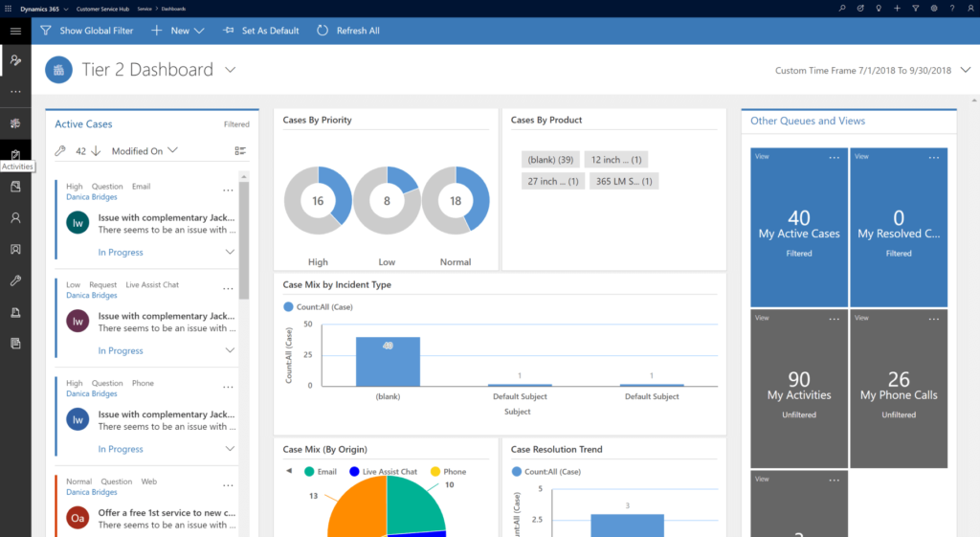Open the Knowledge Articles icon in sidebar
Screen dimensions: 980x537
tap(15, 344)
